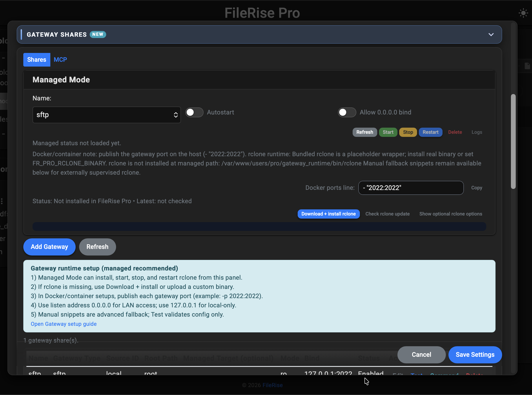
Task: Show optional rclone options
Action: coord(451,214)
